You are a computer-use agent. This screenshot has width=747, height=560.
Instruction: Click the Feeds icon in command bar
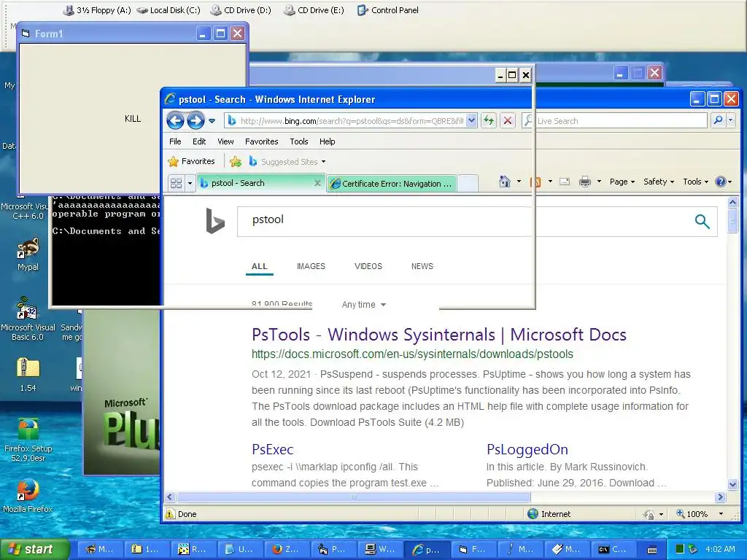[536, 182]
